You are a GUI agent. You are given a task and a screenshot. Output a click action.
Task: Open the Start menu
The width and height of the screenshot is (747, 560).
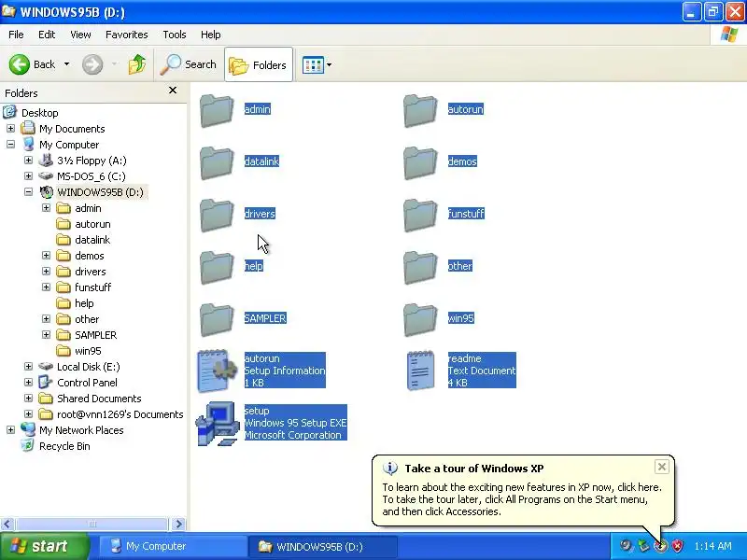click(45, 546)
